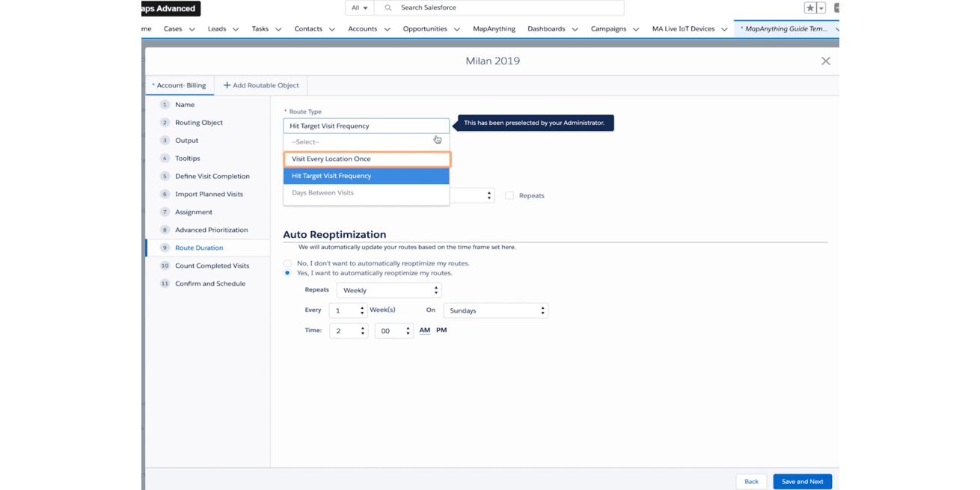Open the Weekly repeats frequency dropdown
Image resolution: width=980 pixels, height=490 pixels.
click(389, 290)
